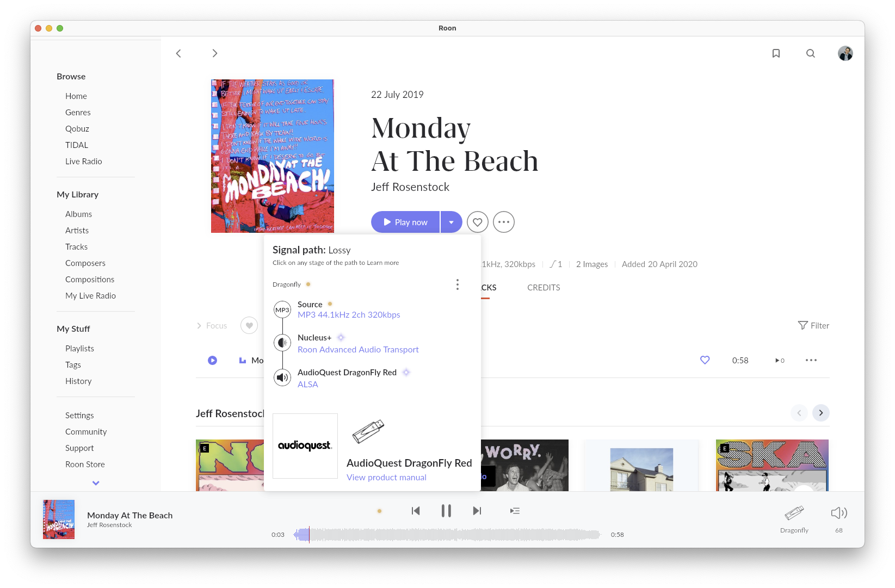Open the SKA album thumbnail
This screenshot has width=895, height=588.
[772, 466]
